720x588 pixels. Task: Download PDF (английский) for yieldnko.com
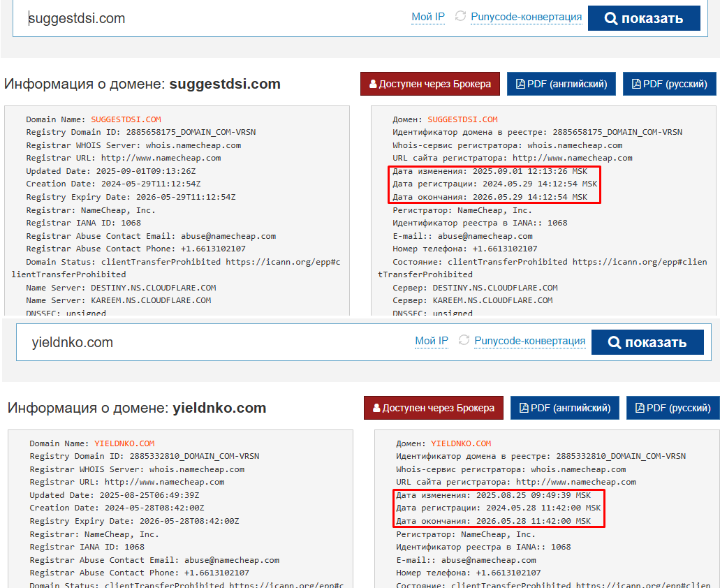(x=565, y=408)
